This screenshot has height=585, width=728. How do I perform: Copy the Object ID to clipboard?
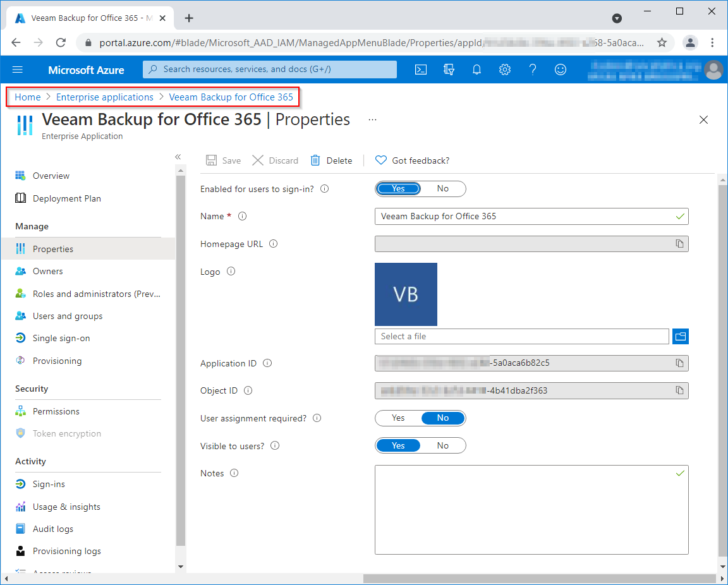[x=679, y=390]
